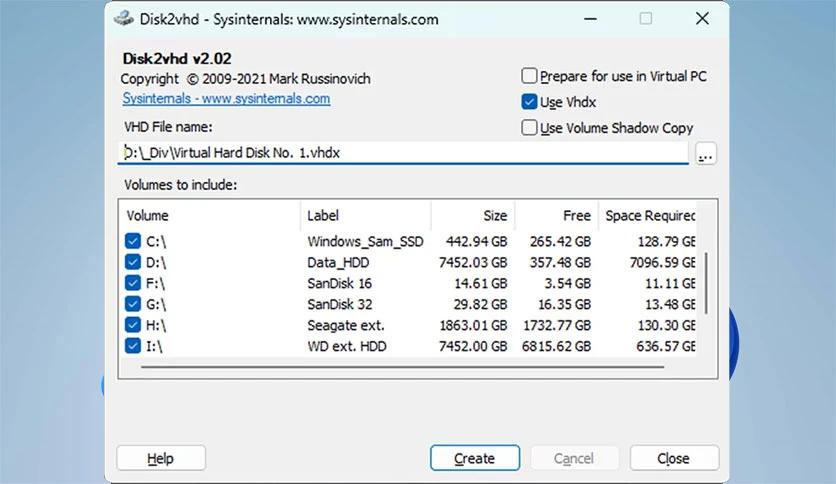Uncheck the I:\ volume checkbox

[x=133, y=345]
